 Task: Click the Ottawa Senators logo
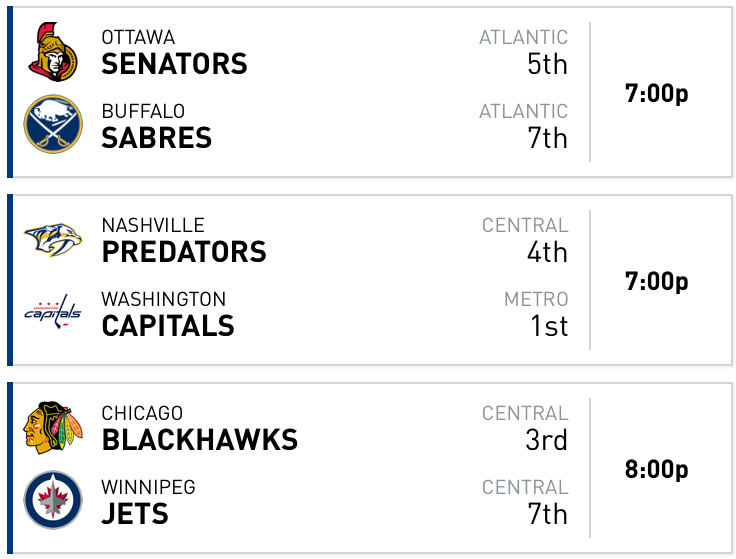coord(53,52)
